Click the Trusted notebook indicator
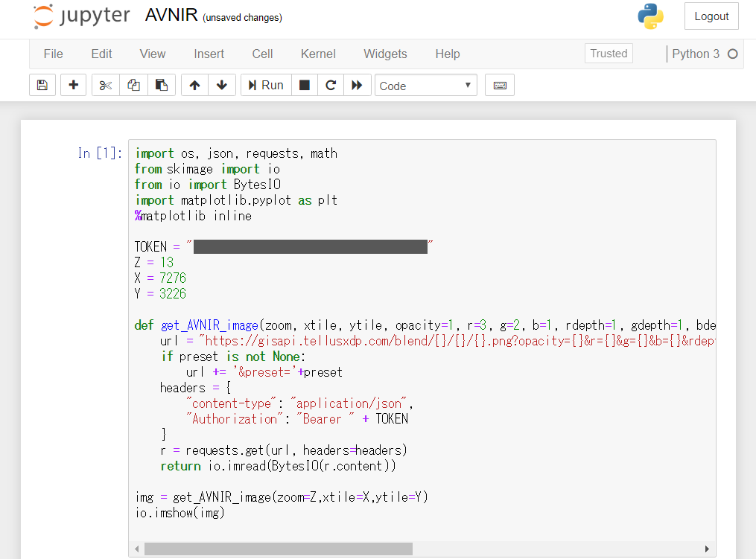756x559 pixels. (609, 54)
